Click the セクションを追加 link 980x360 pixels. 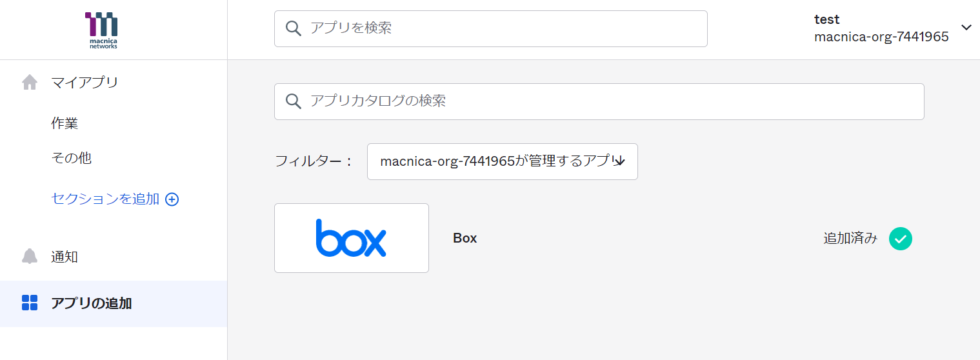coord(105,199)
